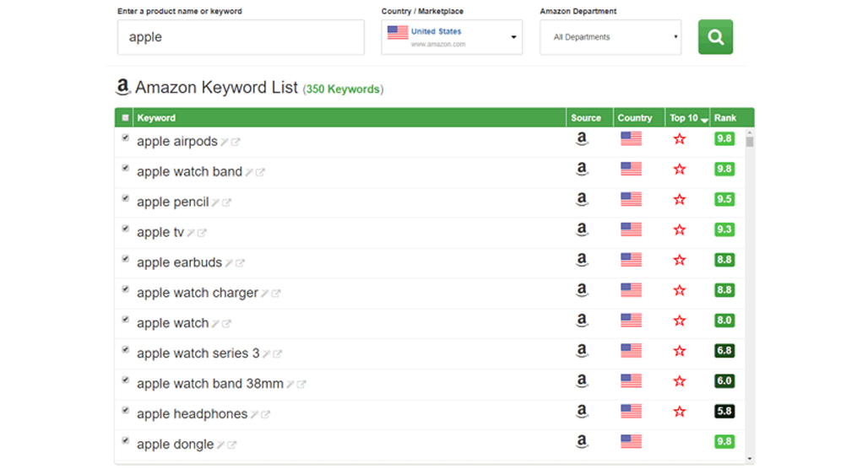Image resolution: width=868 pixels, height=469 pixels.
Task: Click Amazon source icon in 'apple airpods' row
Action: pos(582,138)
